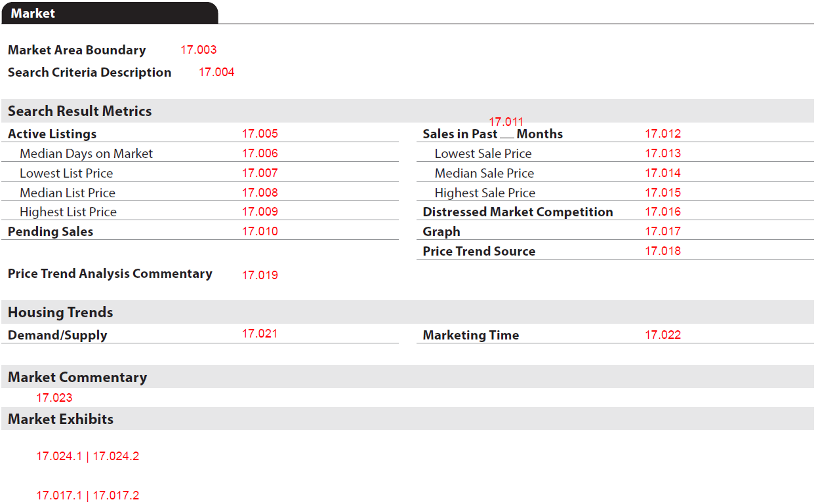Viewport: 818px width, 504px height.
Task: Click exhibit code 17.024.2
Action: tap(116, 456)
